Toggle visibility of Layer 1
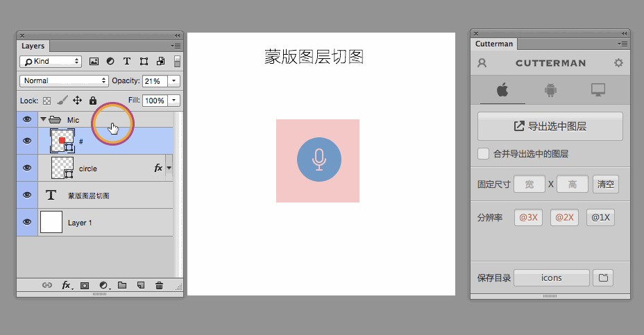The width and height of the screenshot is (644, 335). pyautogui.click(x=27, y=222)
